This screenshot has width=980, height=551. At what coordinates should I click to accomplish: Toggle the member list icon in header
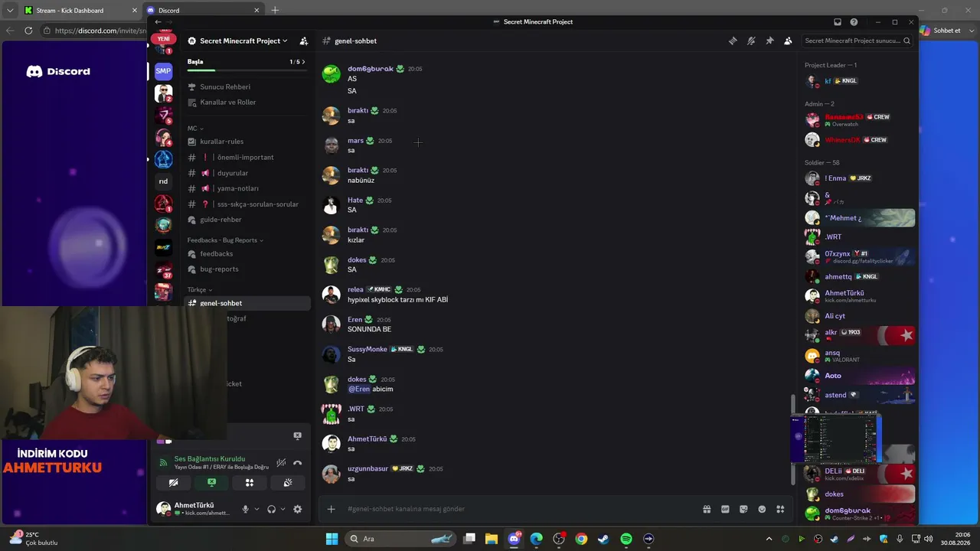coord(788,41)
